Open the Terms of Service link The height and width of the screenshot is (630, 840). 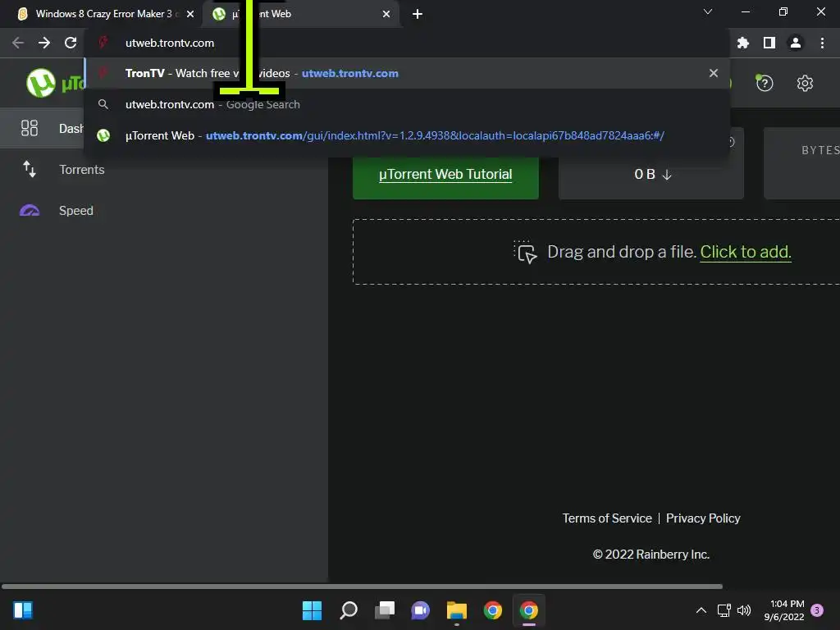(607, 518)
